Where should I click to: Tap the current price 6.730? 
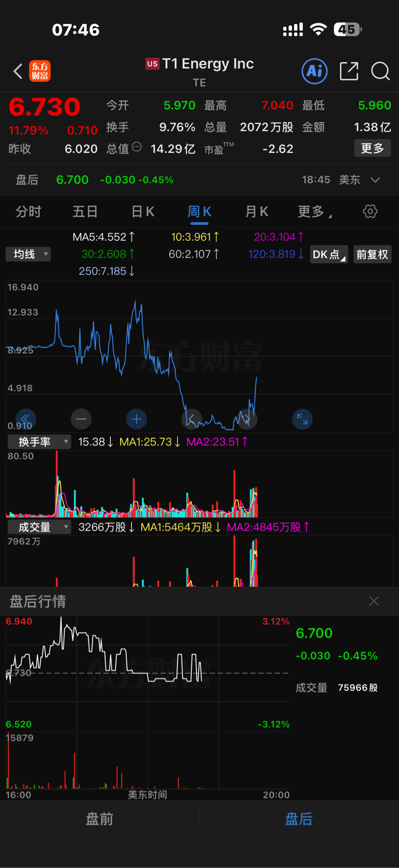tap(44, 107)
